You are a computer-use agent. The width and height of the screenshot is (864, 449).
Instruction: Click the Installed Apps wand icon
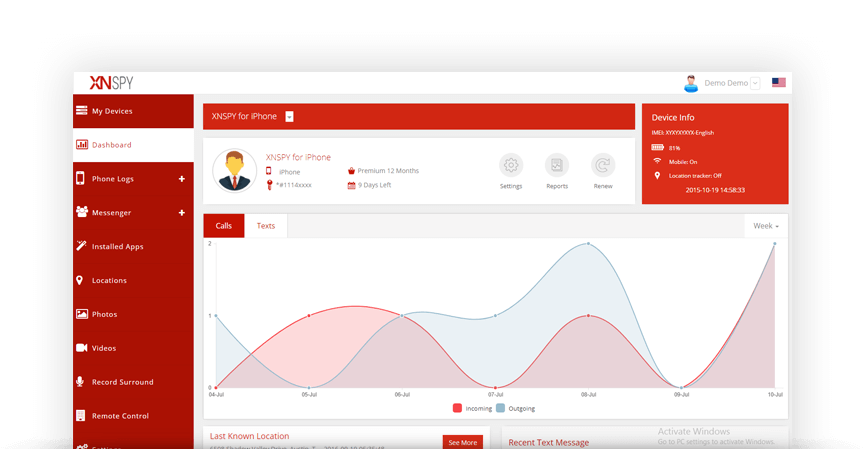81,246
